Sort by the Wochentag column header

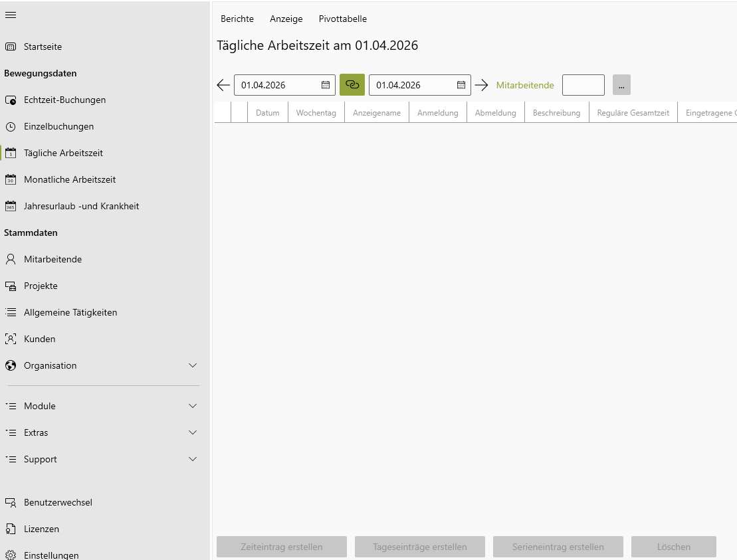coord(316,113)
